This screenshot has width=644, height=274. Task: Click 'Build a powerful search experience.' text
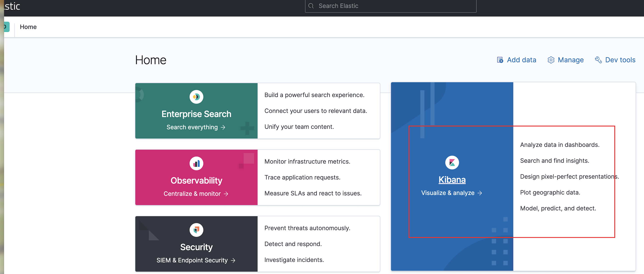314,95
